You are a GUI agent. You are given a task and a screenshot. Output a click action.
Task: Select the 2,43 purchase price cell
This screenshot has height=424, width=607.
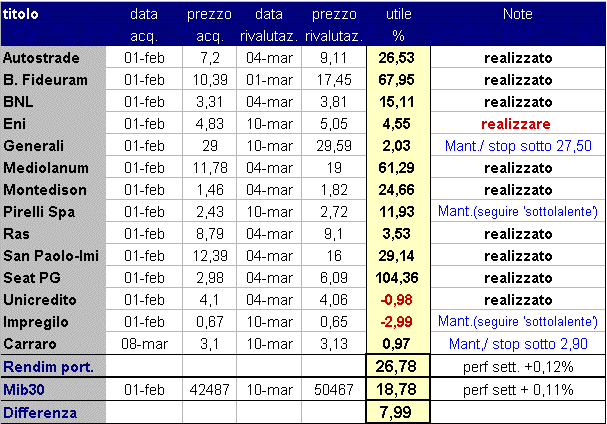(209, 212)
